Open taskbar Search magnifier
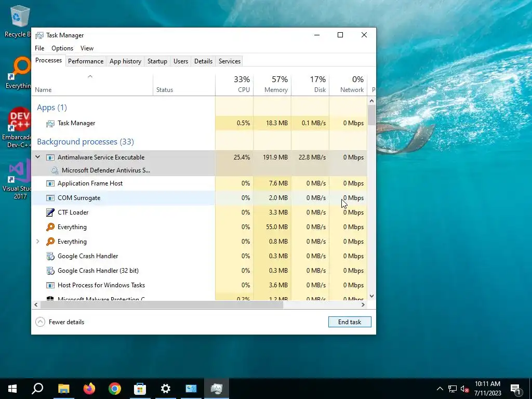The image size is (532, 399). (37, 389)
